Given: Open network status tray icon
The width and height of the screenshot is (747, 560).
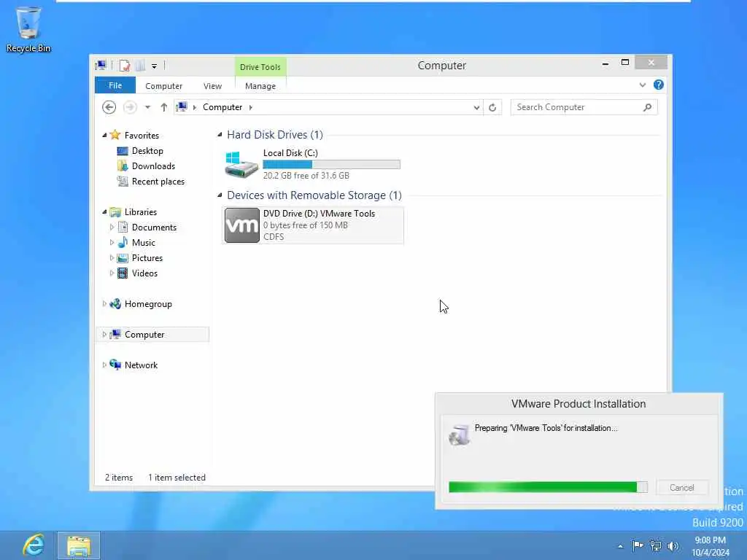Looking at the screenshot, I should pos(656,545).
